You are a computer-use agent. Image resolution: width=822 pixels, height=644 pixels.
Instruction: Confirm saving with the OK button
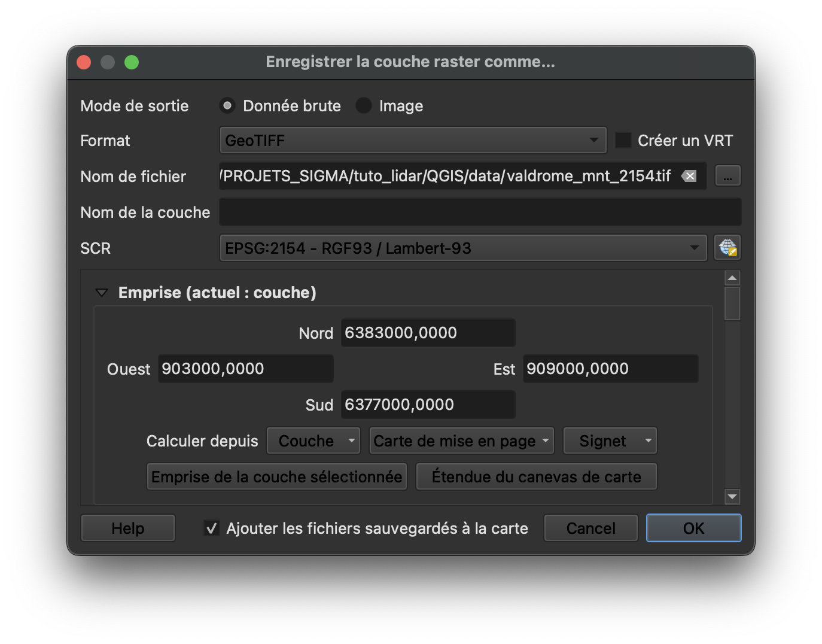[x=694, y=528]
